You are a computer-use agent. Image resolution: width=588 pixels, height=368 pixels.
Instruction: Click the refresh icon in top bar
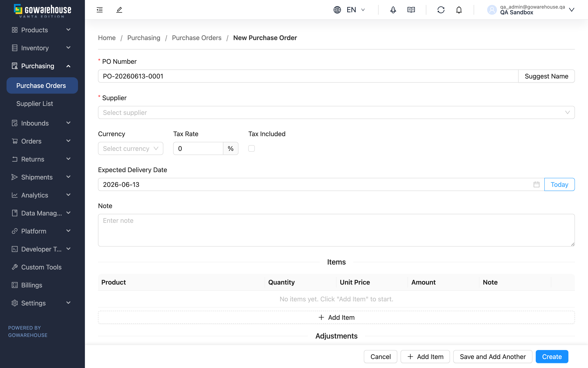441,10
